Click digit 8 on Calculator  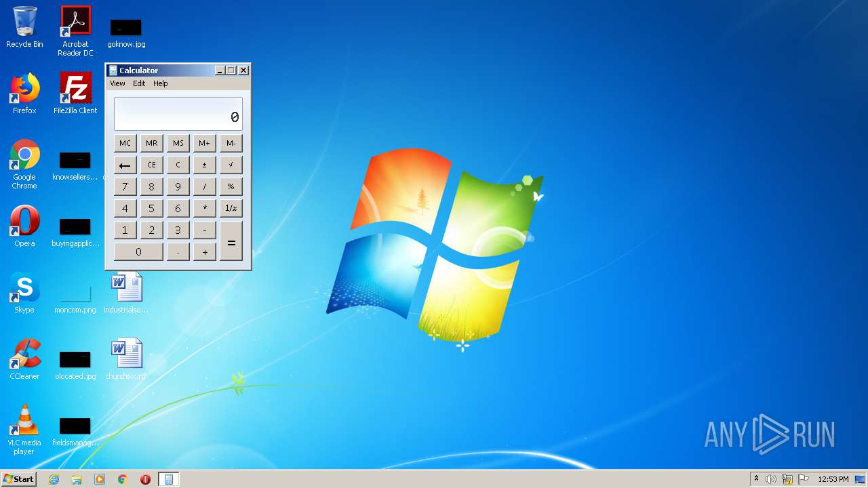pos(151,186)
